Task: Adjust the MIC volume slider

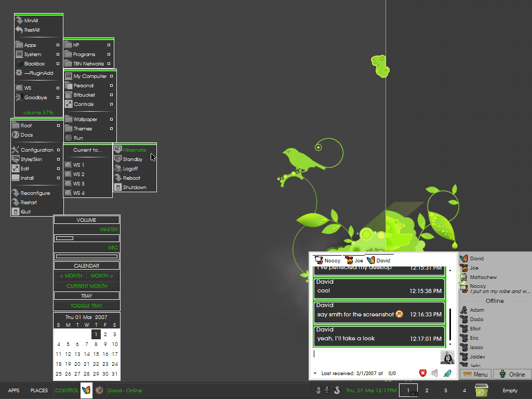Action: click(87, 257)
